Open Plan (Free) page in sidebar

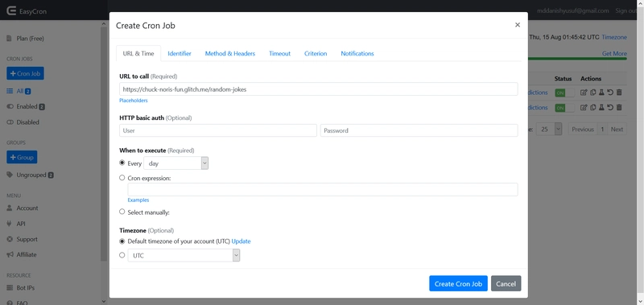pyautogui.click(x=26, y=39)
